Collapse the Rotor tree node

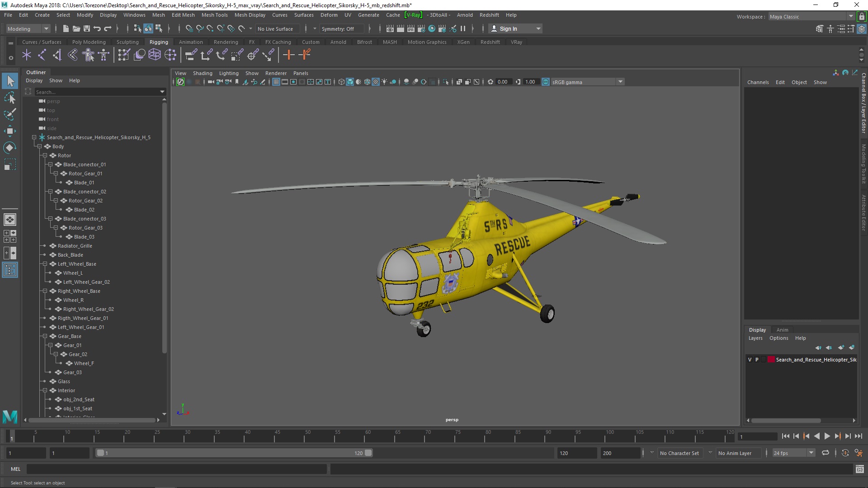click(x=45, y=155)
